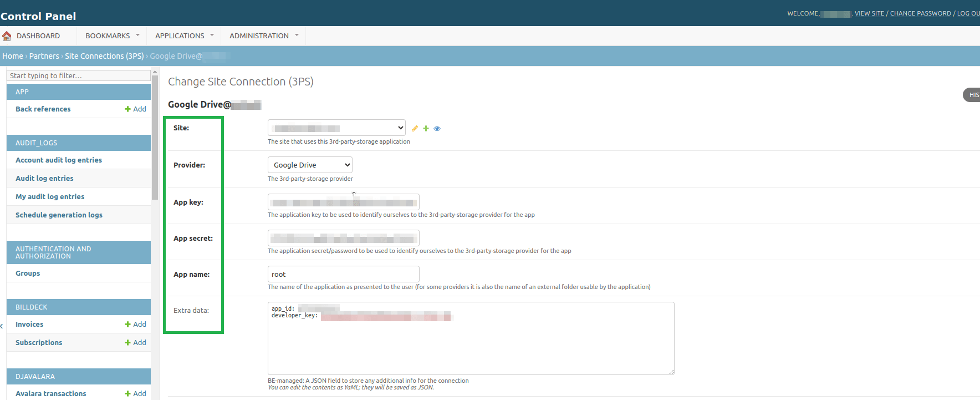Click the Change Password link

[x=920, y=13]
